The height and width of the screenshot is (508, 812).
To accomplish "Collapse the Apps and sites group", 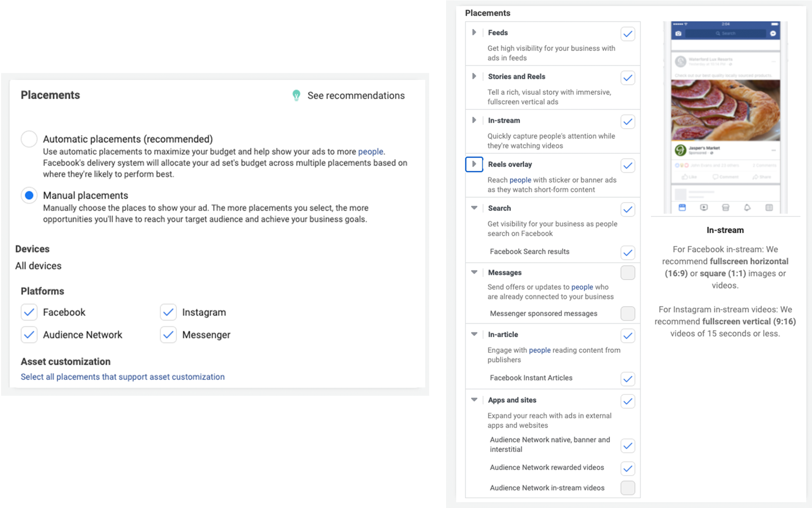I will click(474, 400).
